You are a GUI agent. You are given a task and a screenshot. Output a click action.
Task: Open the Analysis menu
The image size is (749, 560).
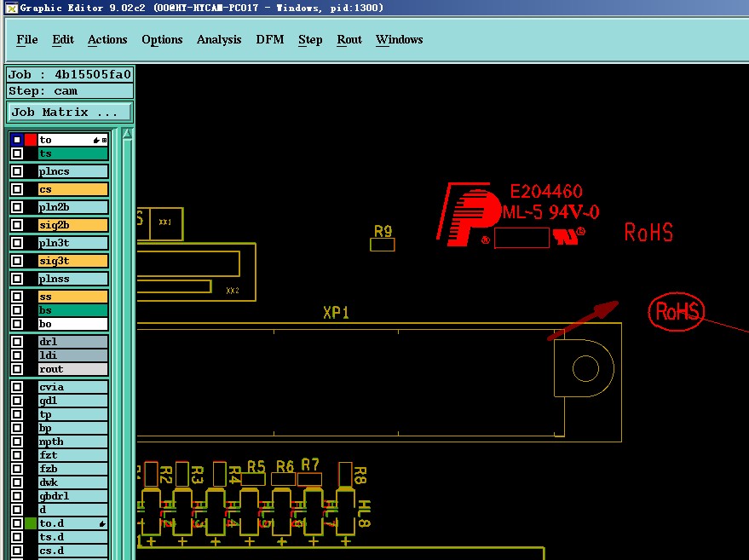click(219, 40)
